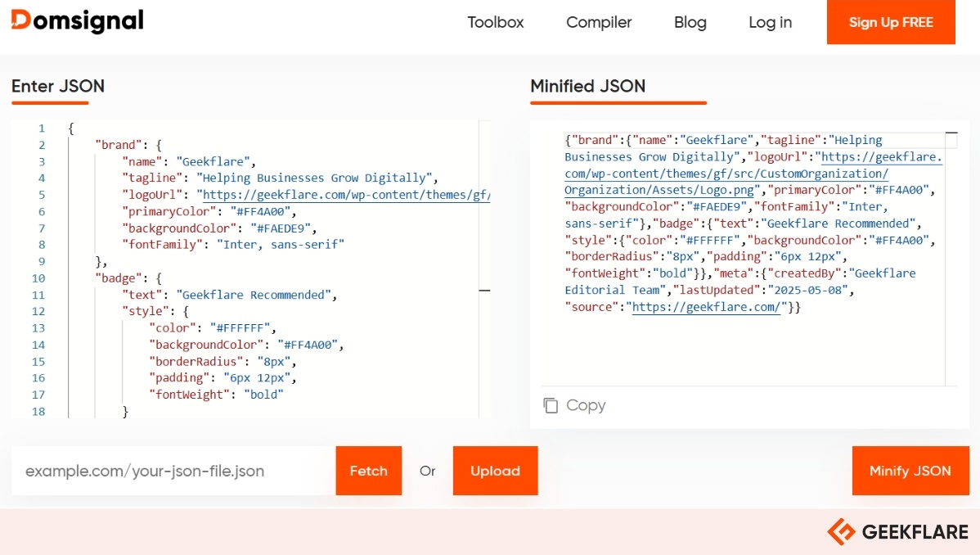980x555 pixels.
Task: Click the Enter JSON heading
Action: 58,86
